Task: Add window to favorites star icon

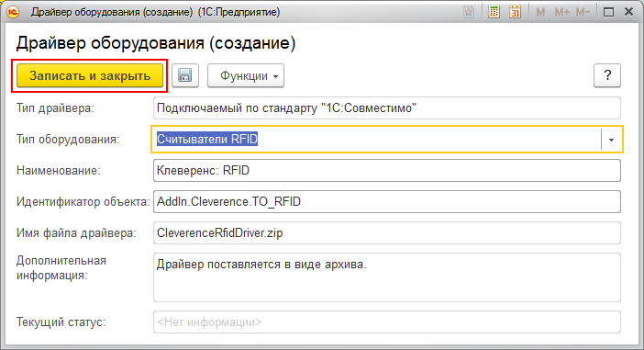Action: tap(469, 12)
